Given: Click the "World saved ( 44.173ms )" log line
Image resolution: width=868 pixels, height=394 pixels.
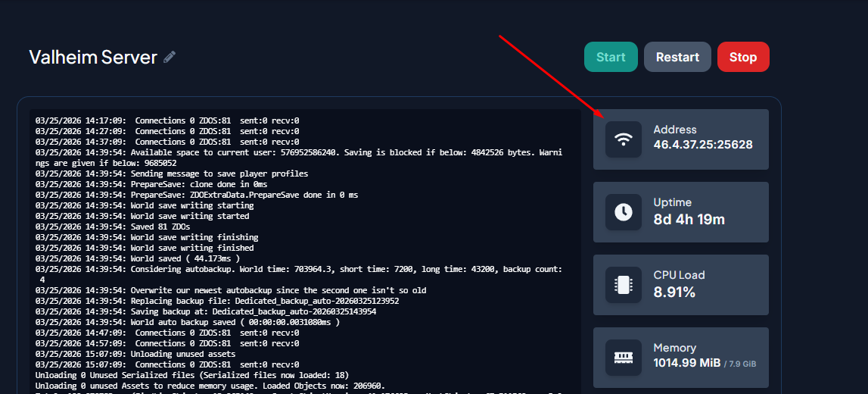Looking at the screenshot, I should (x=185, y=258).
